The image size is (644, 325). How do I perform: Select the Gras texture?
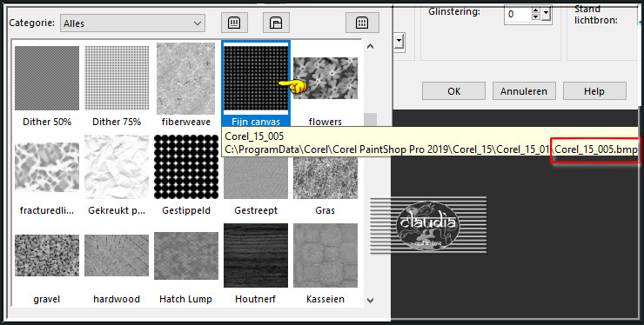pyautogui.click(x=325, y=177)
